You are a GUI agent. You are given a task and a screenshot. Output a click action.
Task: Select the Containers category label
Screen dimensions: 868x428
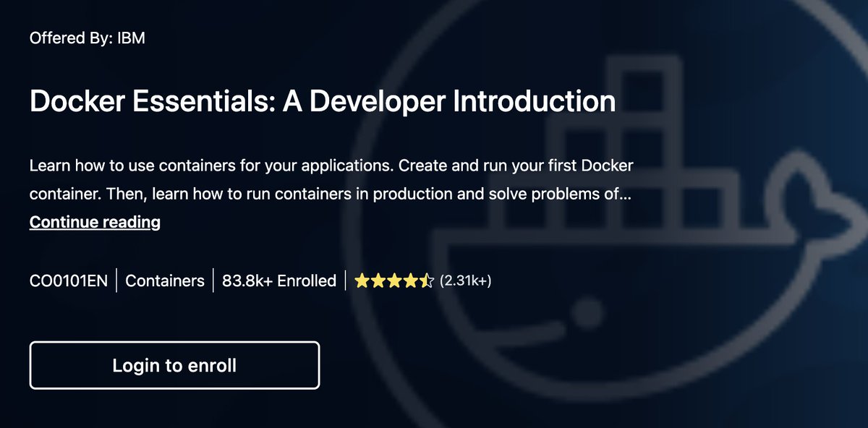pyautogui.click(x=164, y=280)
